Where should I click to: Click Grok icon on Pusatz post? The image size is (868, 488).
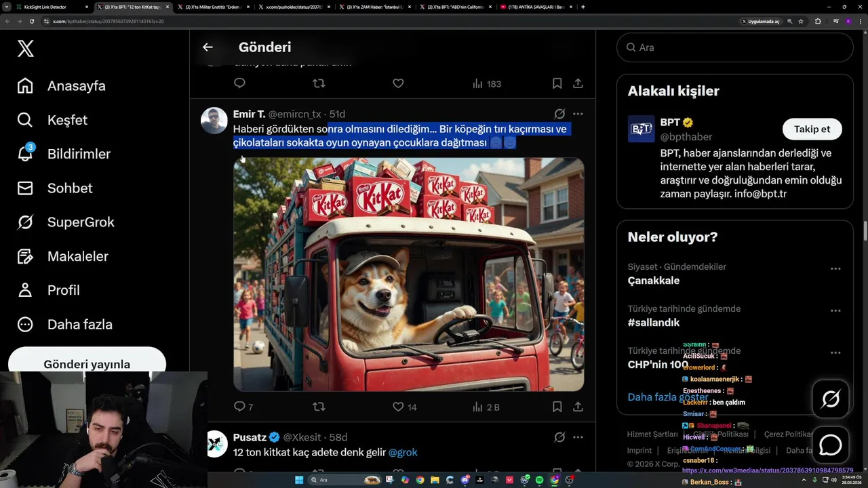click(x=559, y=437)
